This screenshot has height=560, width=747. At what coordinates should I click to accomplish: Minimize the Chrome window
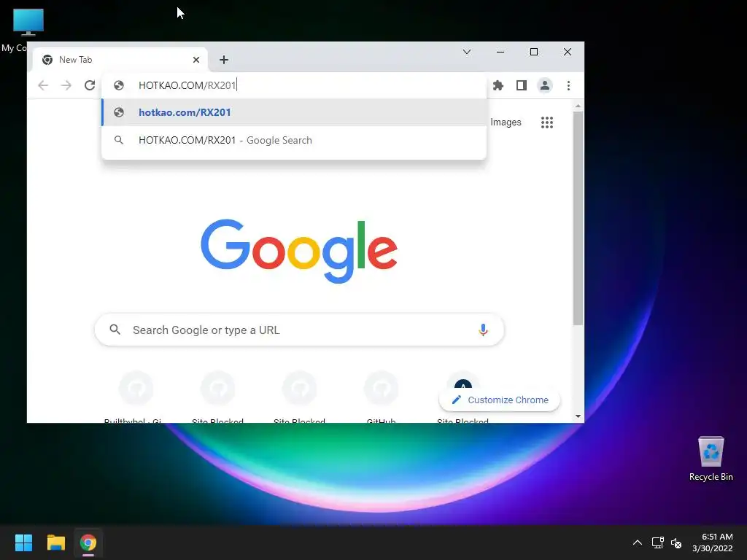[x=500, y=52]
